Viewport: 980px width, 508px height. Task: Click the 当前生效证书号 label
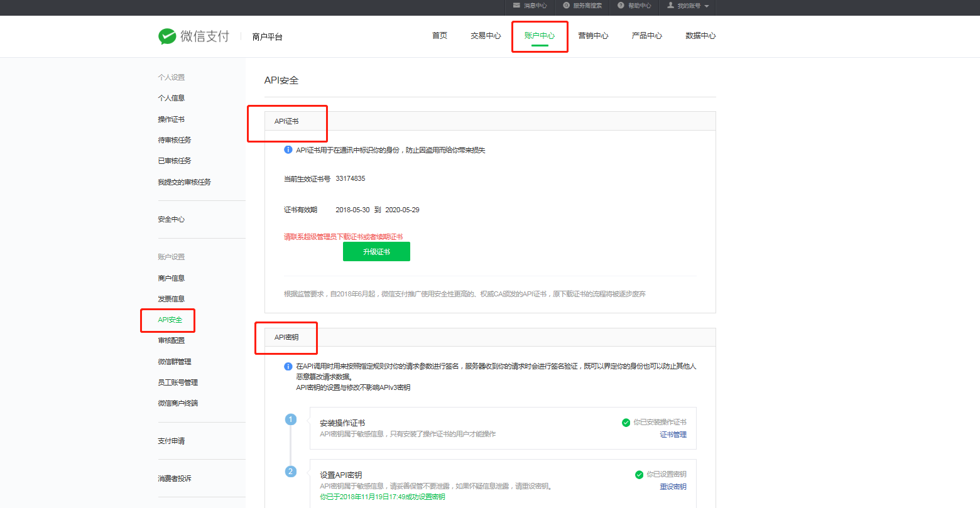click(x=307, y=179)
